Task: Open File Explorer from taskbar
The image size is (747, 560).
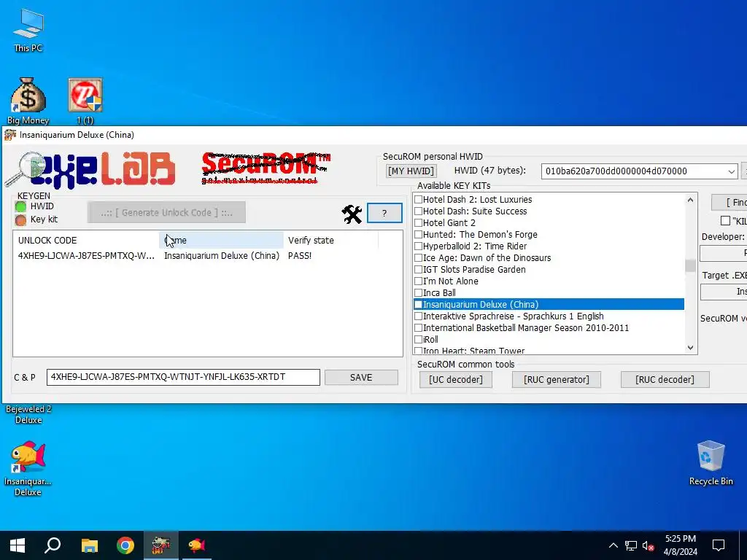Action: (89, 545)
